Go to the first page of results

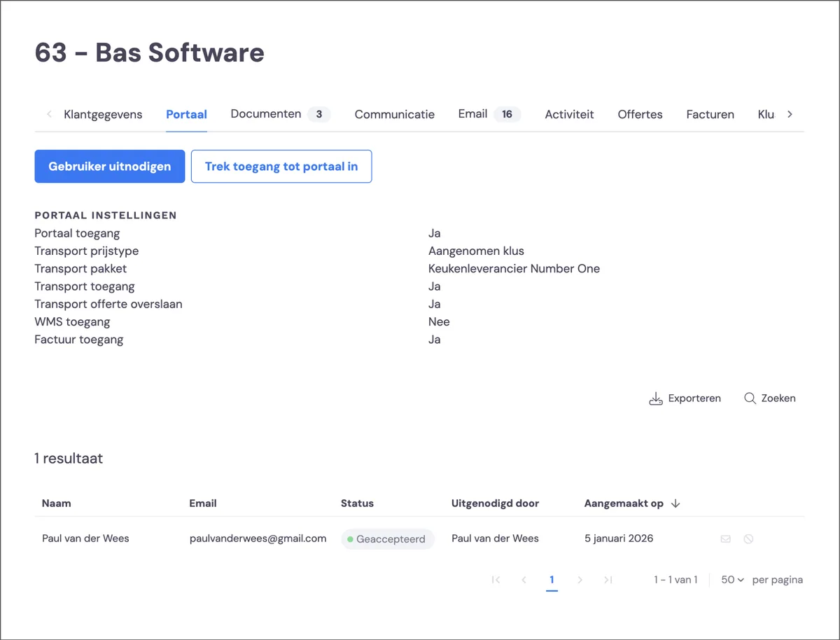[x=496, y=580]
